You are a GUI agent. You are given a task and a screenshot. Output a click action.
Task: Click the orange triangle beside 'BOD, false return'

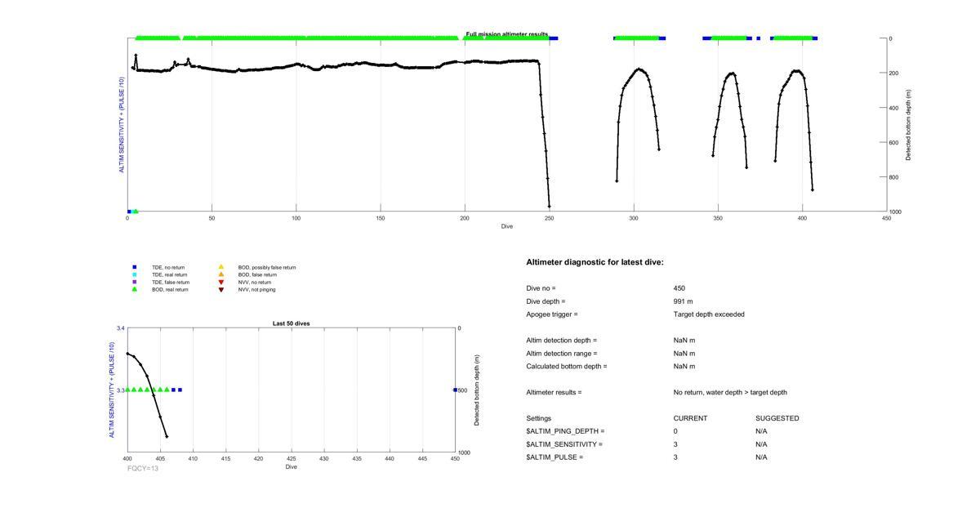(x=220, y=274)
